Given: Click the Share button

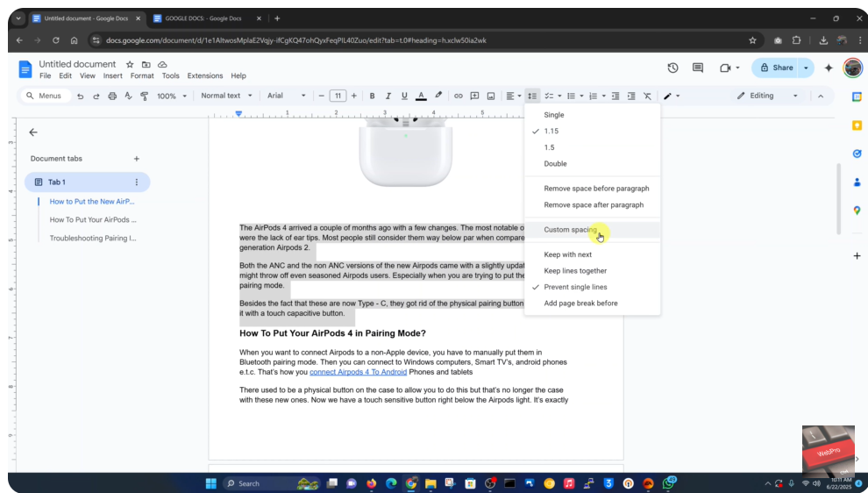Looking at the screenshot, I should coord(775,68).
